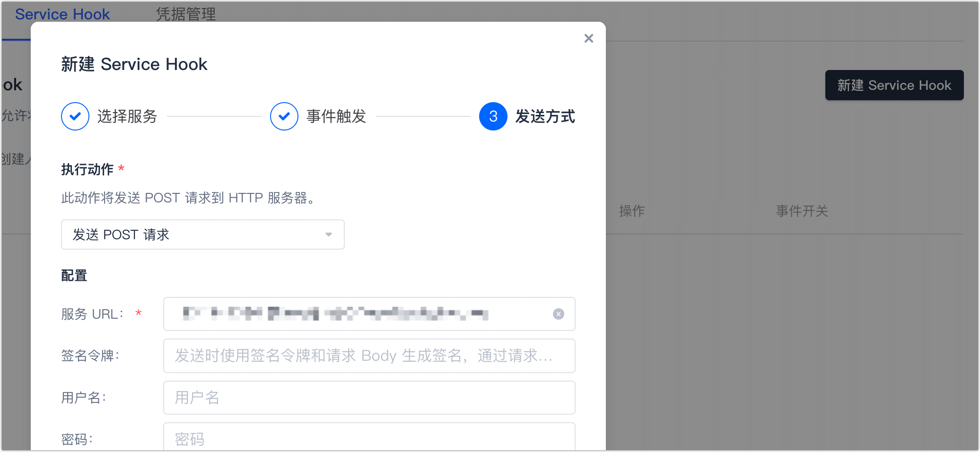Close the 新建 Service Hook dialog
The height and width of the screenshot is (452, 980).
(x=588, y=38)
